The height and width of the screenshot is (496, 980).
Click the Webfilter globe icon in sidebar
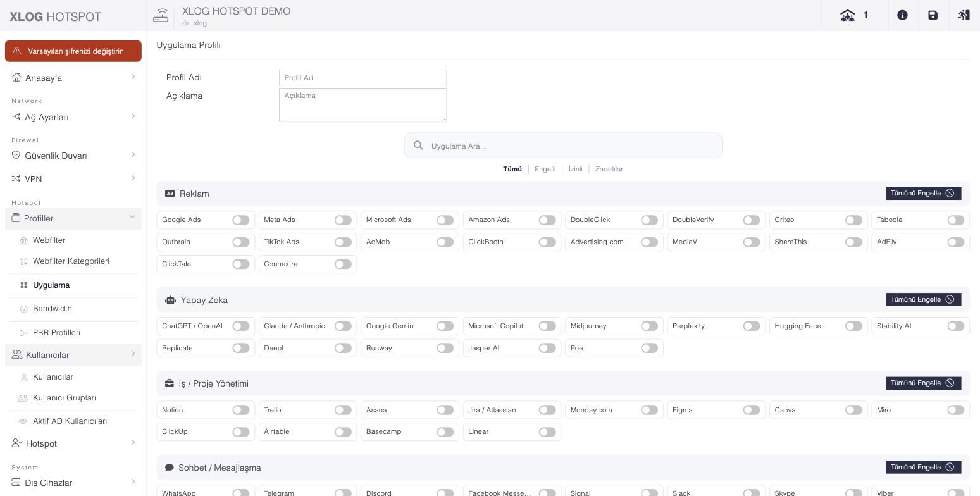24,240
